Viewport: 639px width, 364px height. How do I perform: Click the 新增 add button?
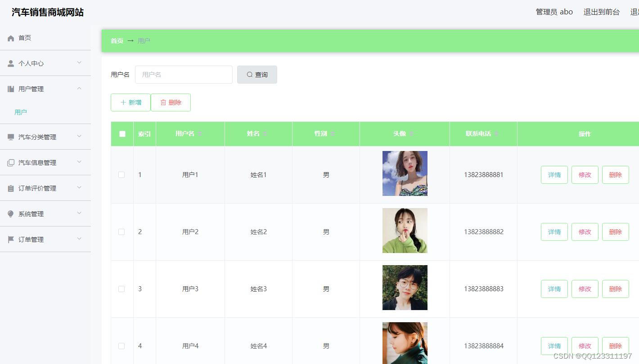[x=130, y=102]
